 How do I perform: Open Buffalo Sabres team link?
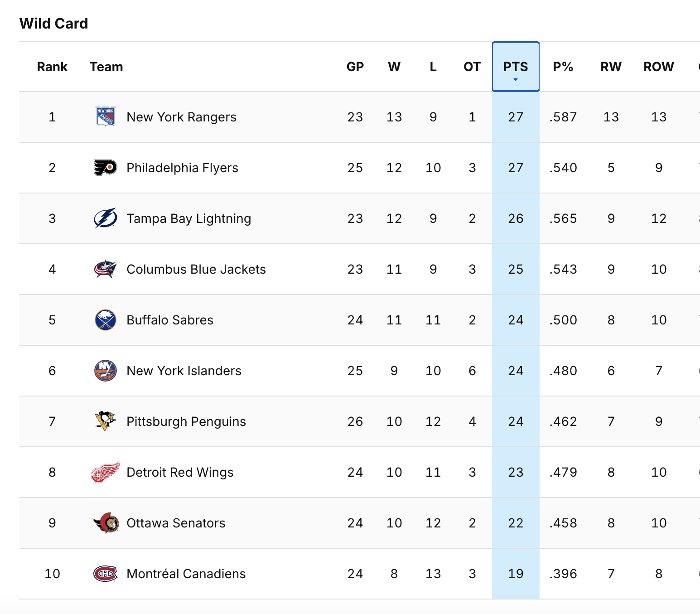click(x=170, y=320)
